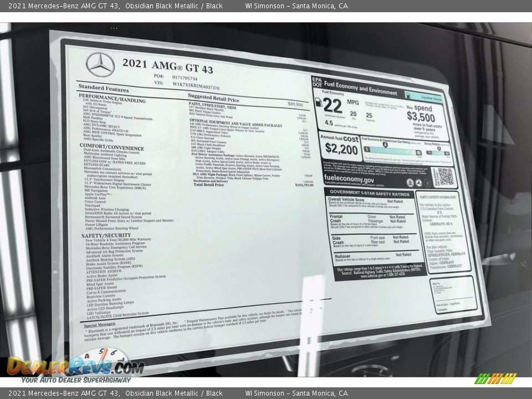The width and height of the screenshot is (532, 399).
Task: Click bottom caption 'WI Simonson - Santa Monica, CA'
Action: tap(296, 393)
